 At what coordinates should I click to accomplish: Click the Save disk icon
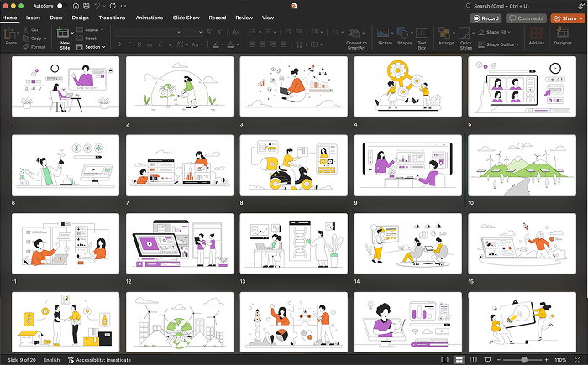pos(87,6)
